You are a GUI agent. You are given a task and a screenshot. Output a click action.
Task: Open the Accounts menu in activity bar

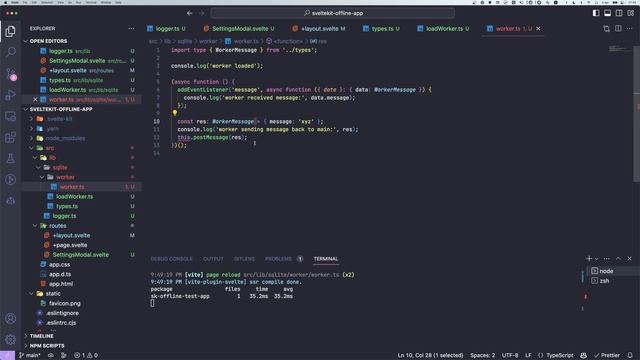pyautogui.click(x=11, y=318)
